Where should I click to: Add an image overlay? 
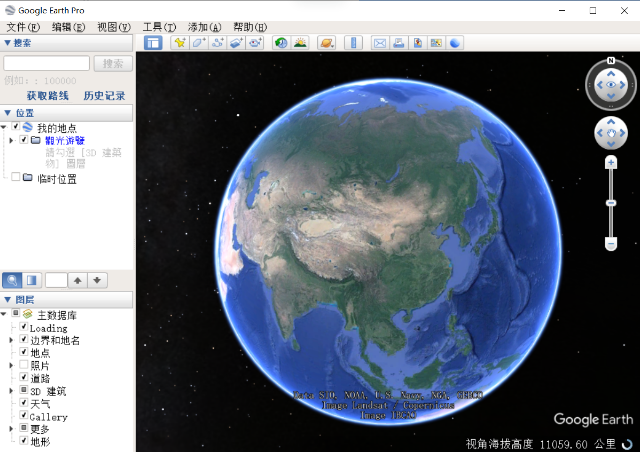236,43
